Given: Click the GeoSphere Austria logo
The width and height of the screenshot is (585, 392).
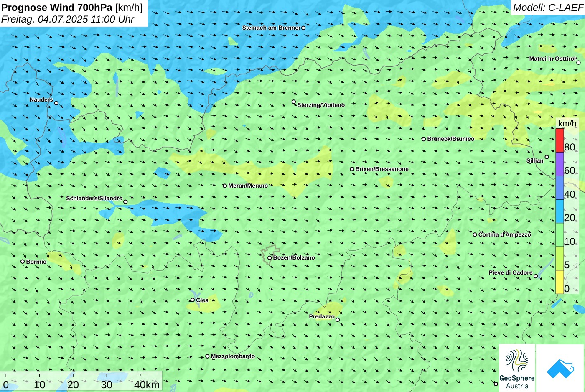Looking at the screenshot, I should (517, 368).
